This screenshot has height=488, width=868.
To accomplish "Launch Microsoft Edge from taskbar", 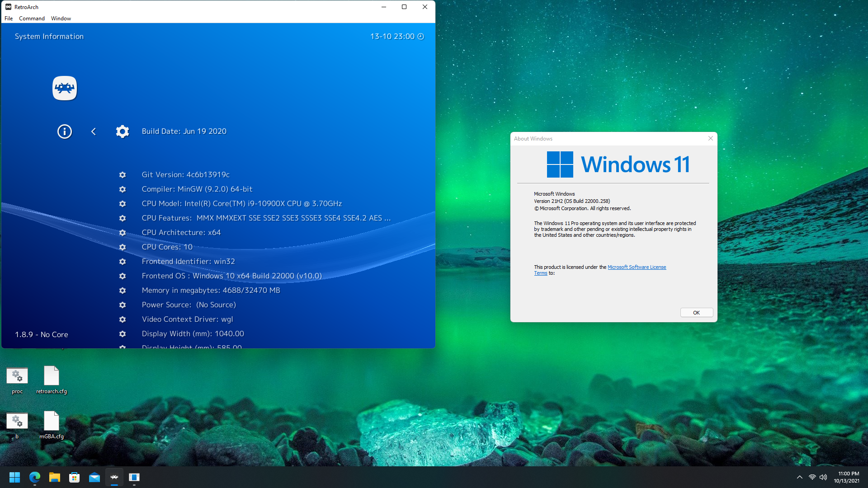I will pos(35,477).
